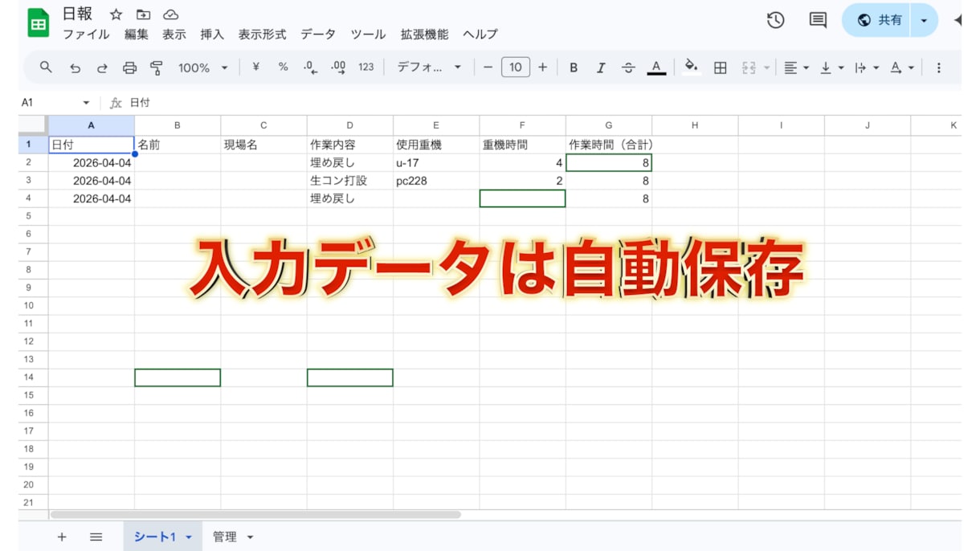Click the formula bar input
The image size is (980, 551).
click(x=543, y=103)
